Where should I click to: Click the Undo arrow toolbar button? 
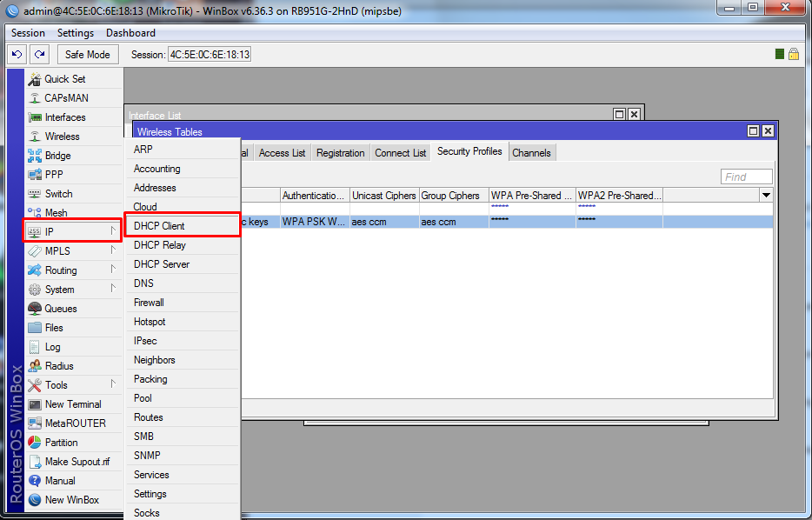pyautogui.click(x=17, y=55)
